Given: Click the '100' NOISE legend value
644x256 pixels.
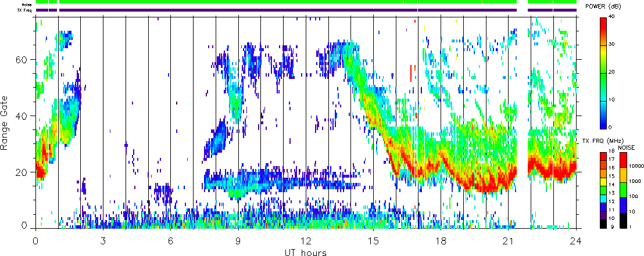Looking at the screenshot, I should click(x=634, y=197).
